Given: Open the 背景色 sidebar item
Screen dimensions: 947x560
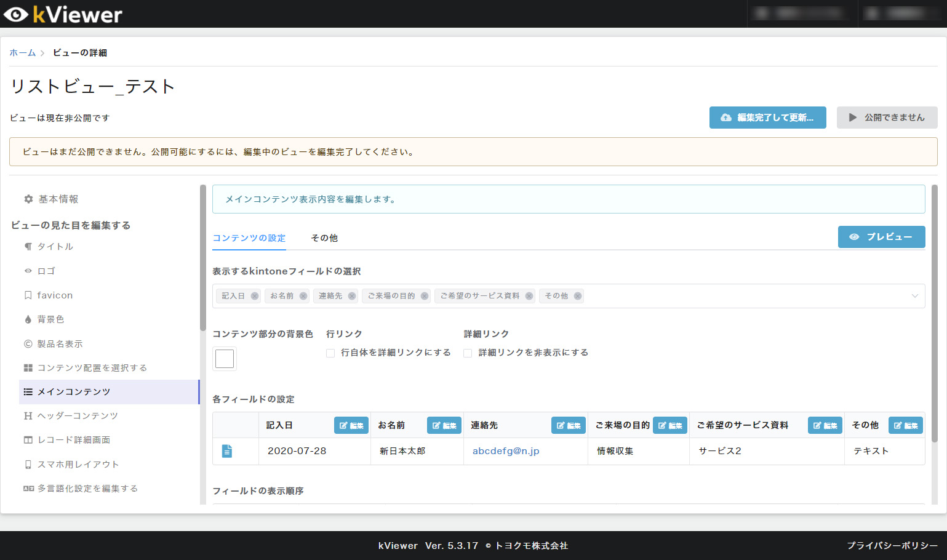Looking at the screenshot, I should [x=50, y=319].
